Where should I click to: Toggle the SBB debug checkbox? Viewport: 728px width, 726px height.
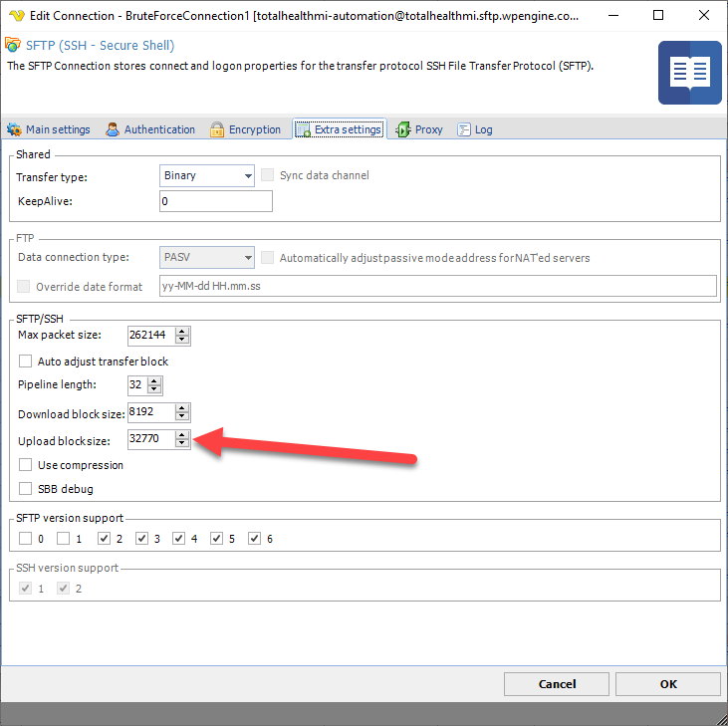(26, 489)
